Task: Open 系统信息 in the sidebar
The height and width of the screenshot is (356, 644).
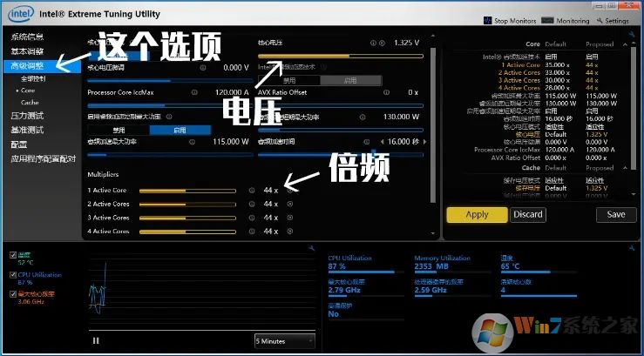Action: [x=27, y=37]
